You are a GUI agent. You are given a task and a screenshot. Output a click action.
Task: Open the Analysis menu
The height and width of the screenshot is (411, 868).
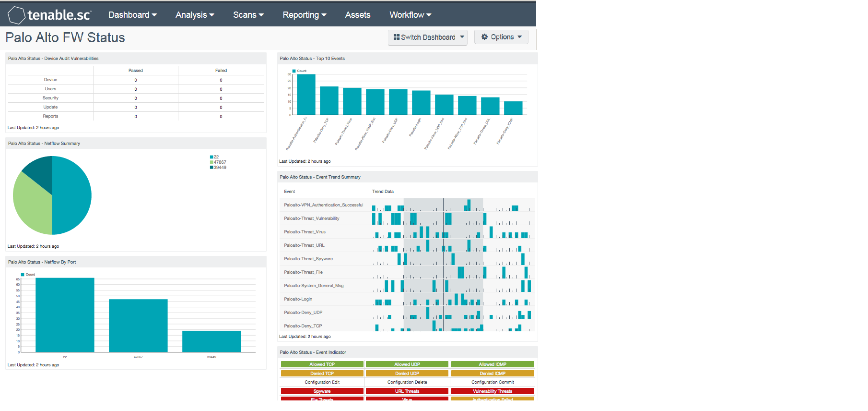coord(195,15)
